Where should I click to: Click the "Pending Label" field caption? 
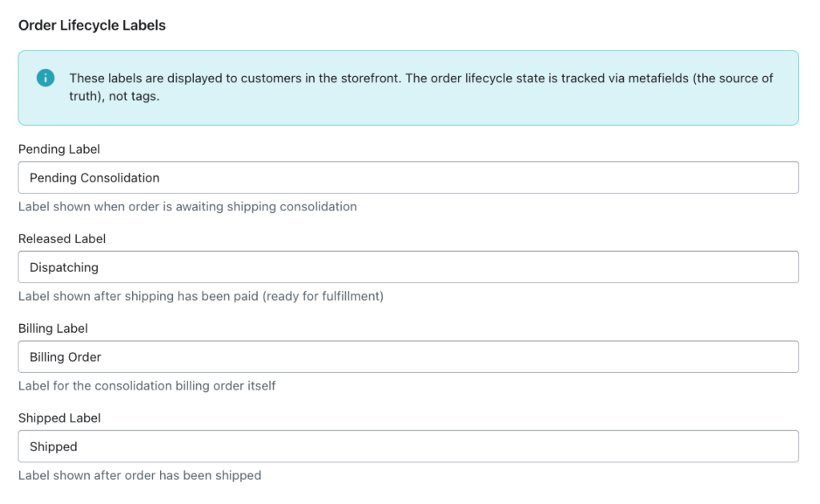[x=59, y=149]
